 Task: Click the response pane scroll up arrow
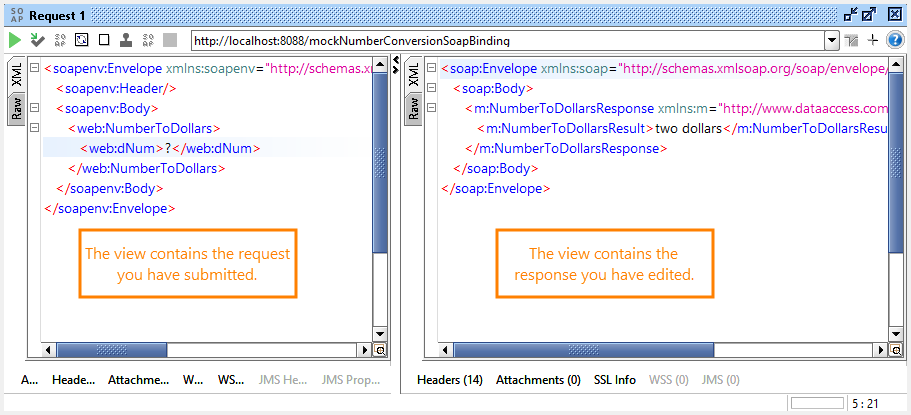pyautogui.click(x=895, y=65)
